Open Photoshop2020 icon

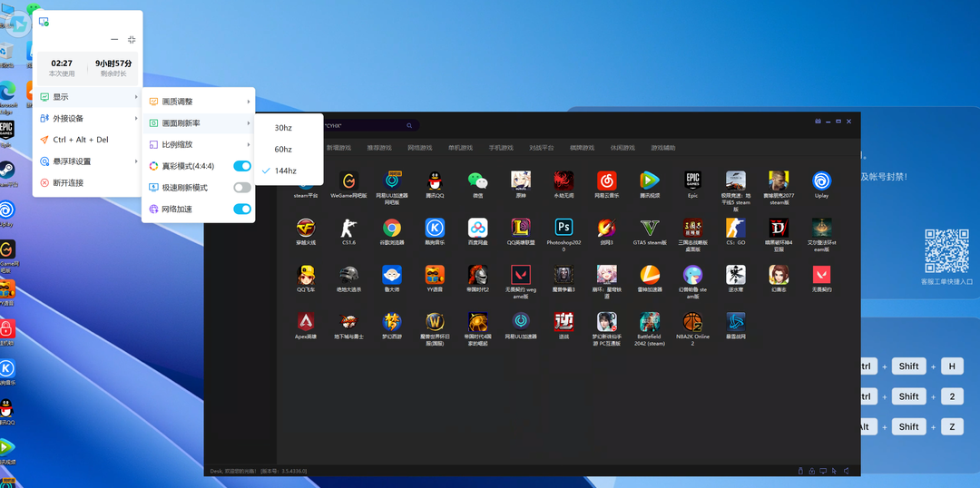coord(563,228)
